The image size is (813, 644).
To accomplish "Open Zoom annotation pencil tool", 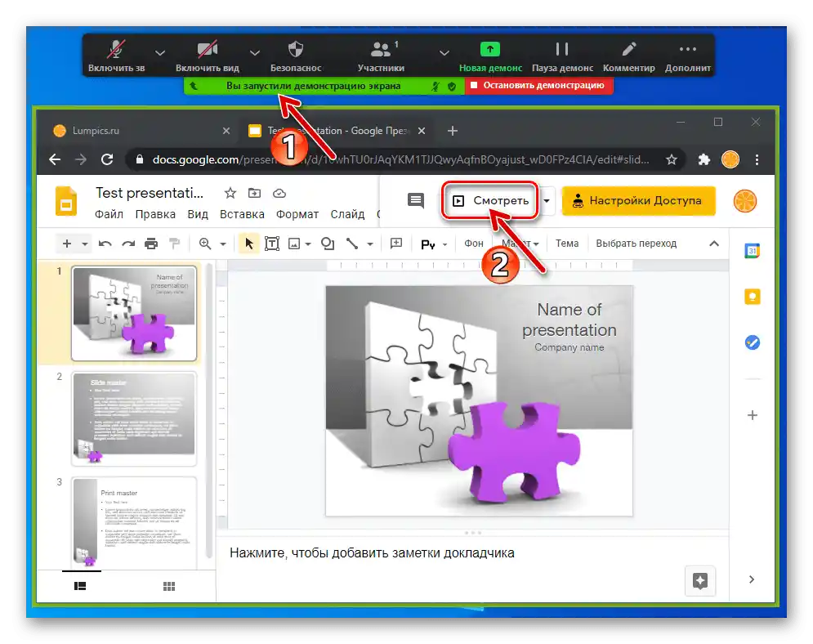I will (x=628, y=56).
